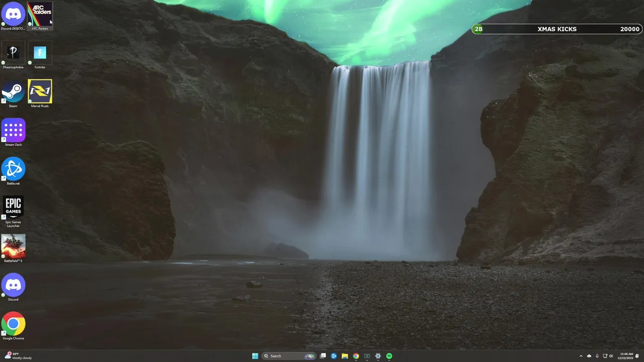Open the Windows Start menu

click(255, 356)
